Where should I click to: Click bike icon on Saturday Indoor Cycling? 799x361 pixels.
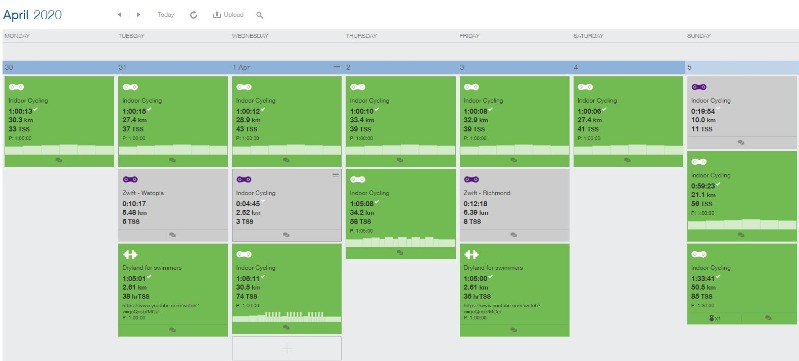pyautogui.click(x=585, y=87)
